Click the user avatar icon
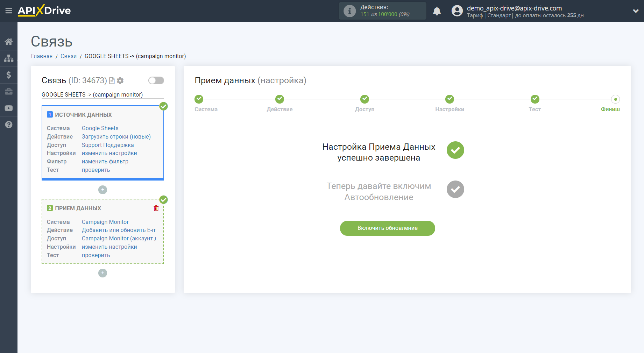644x353 pixels. tap(457, 11)
